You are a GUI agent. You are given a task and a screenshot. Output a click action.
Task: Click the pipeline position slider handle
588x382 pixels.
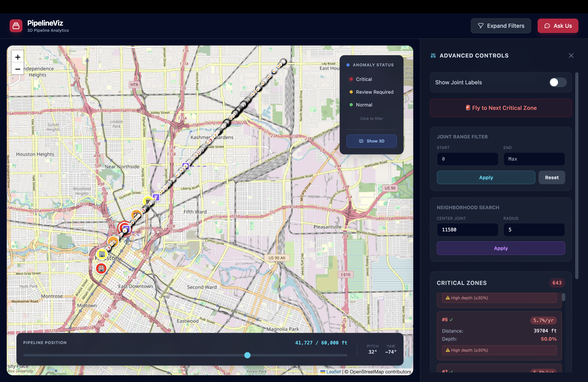click(x=247, y=355)
